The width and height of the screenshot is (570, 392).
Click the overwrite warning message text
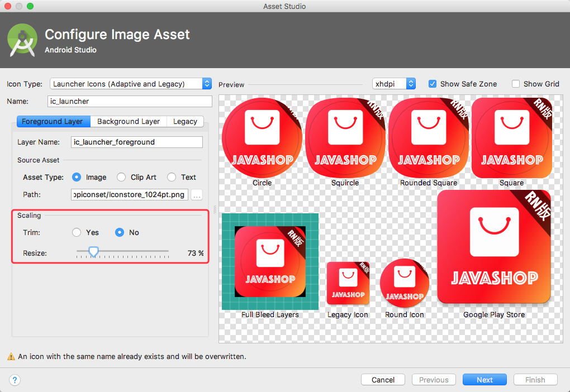click(132, 356)
